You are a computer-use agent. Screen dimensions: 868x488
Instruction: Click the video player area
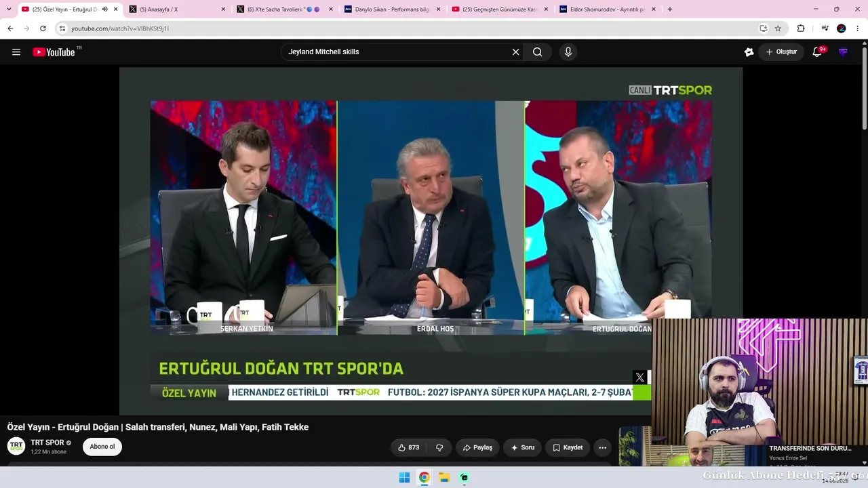(x=431, y=241)
